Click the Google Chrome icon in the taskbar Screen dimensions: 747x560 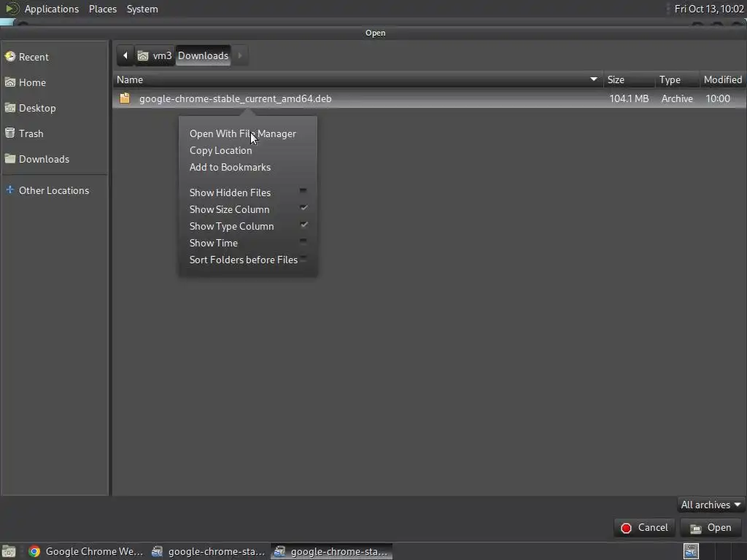[34, 551]
